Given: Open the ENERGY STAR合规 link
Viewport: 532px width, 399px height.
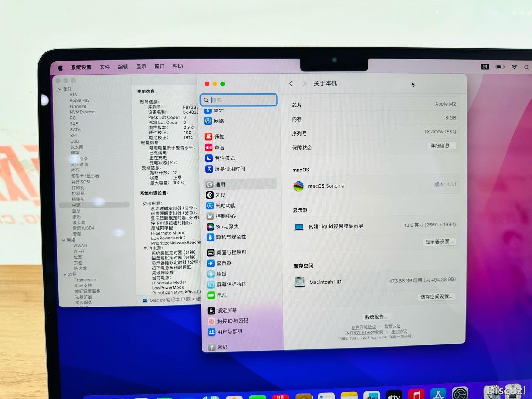Looking at the screenshot, I should tap(364, 332).
